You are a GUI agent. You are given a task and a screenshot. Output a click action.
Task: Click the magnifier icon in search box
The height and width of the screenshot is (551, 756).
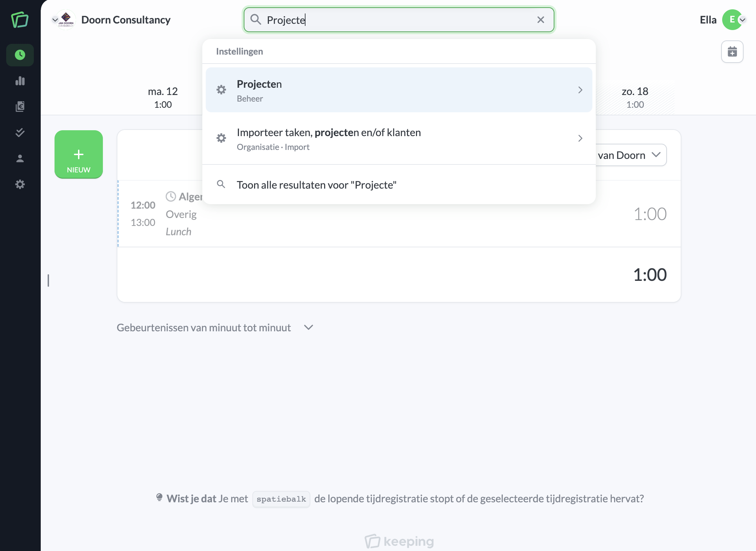pyautogui.click(x=255, y=19)
